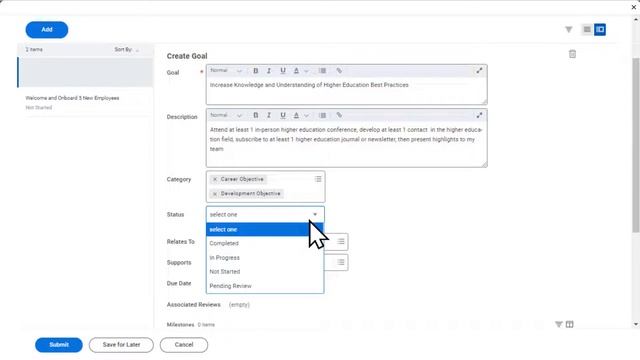The height and width of the screenshot is (360, 640).
Task: Open Milestones column layout icon
Action: (569, 324)
